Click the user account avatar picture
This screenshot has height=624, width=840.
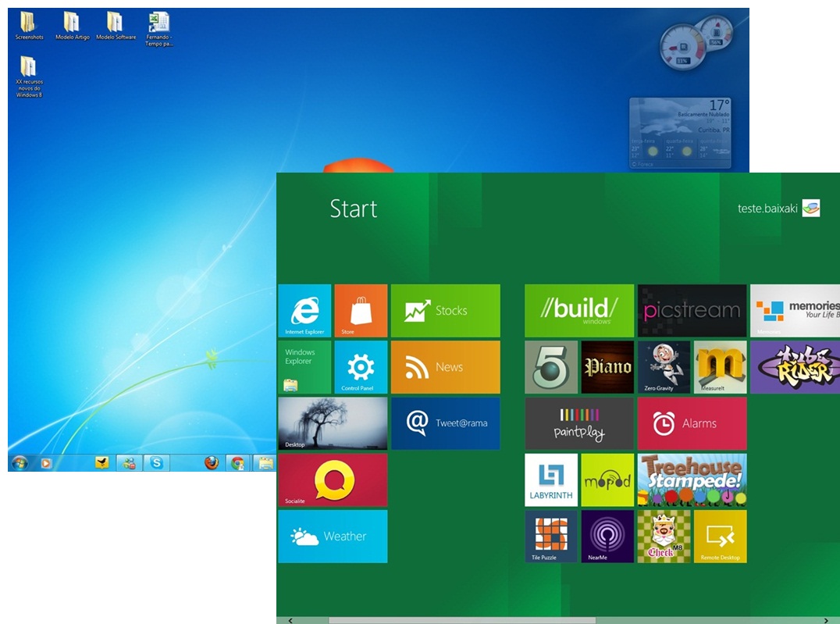pyautogui.click(x=811, y=208)
